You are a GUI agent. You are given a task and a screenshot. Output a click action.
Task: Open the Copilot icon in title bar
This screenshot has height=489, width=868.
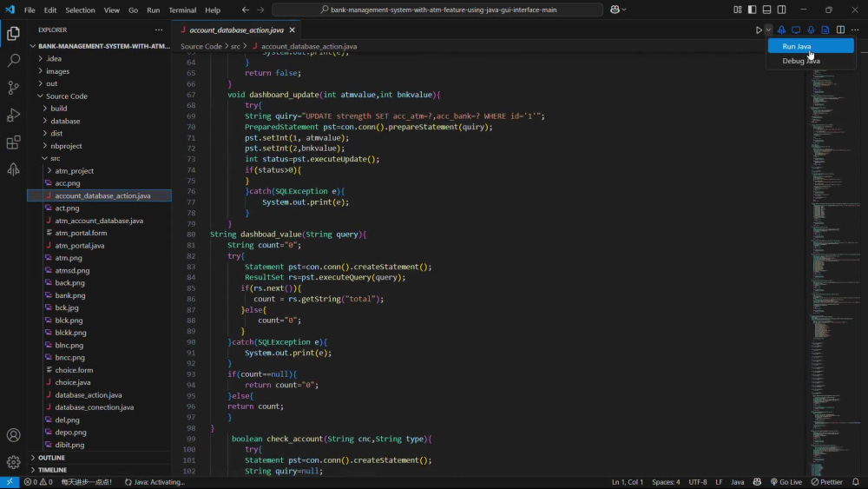(615, 10)
